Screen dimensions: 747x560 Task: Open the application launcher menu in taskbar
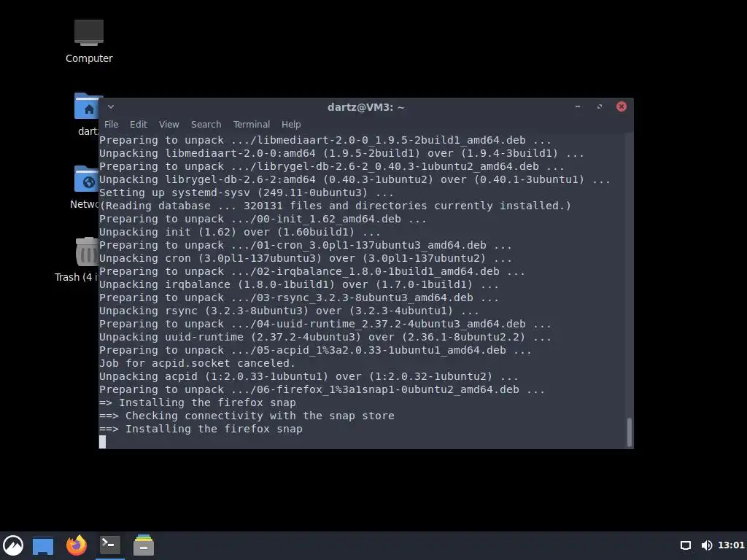13,545
